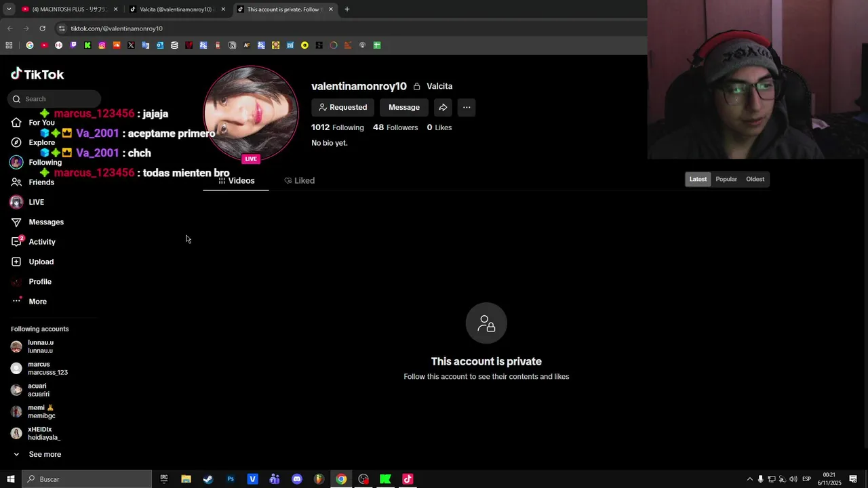868x488 pixels.
Task: Open the Chrome tab search dropdown
Action: click(9, 9)
